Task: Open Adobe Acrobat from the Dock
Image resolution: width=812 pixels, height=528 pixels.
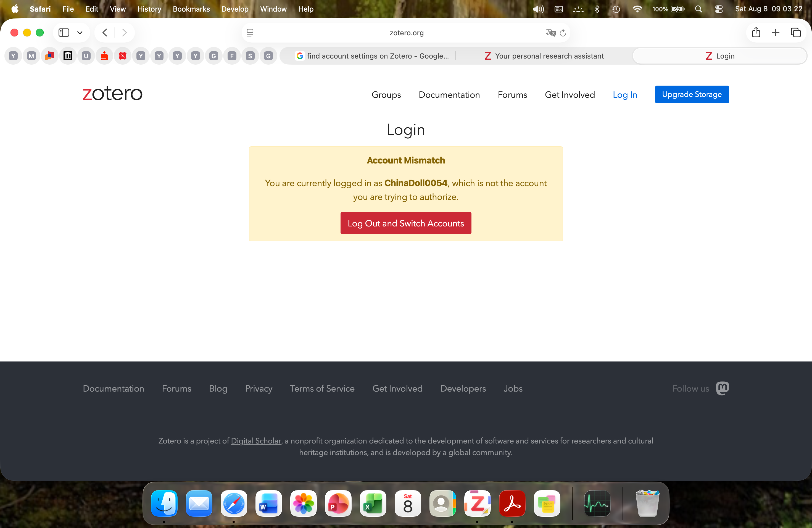Action: (x=512, y=503)
